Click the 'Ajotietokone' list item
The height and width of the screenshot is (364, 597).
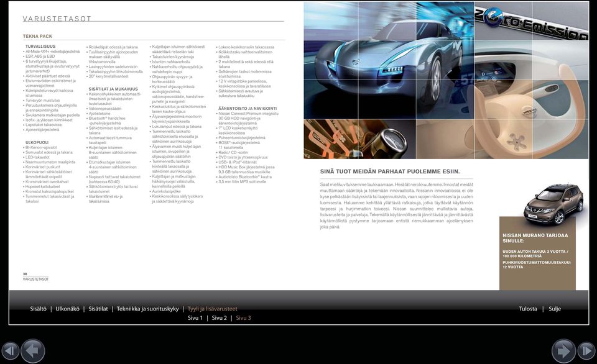click(x=99, y=113)
